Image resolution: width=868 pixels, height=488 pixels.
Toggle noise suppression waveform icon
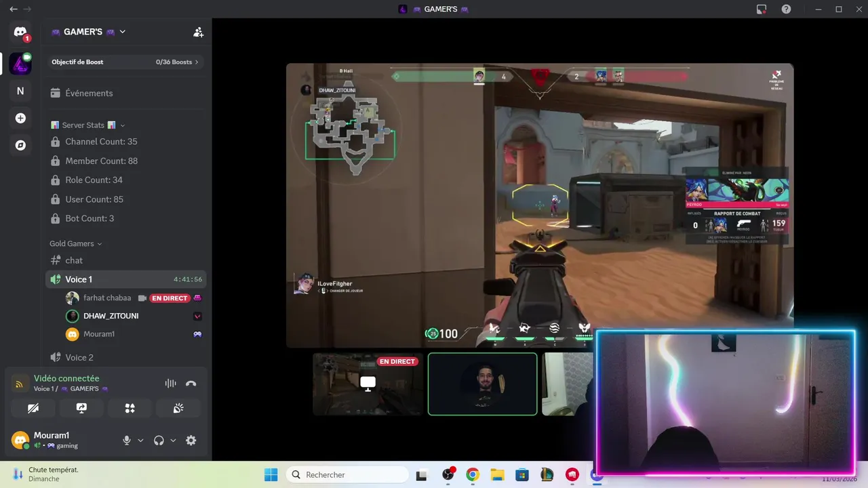tap(170, 384)
